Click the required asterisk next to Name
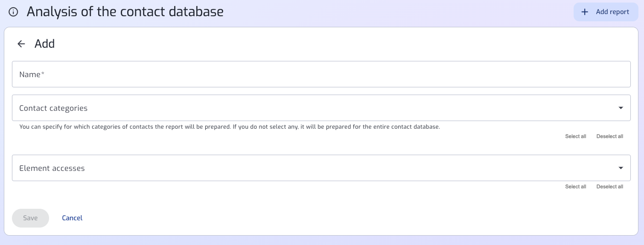Viewport: 644px width, 245px height. click(43, 74)
